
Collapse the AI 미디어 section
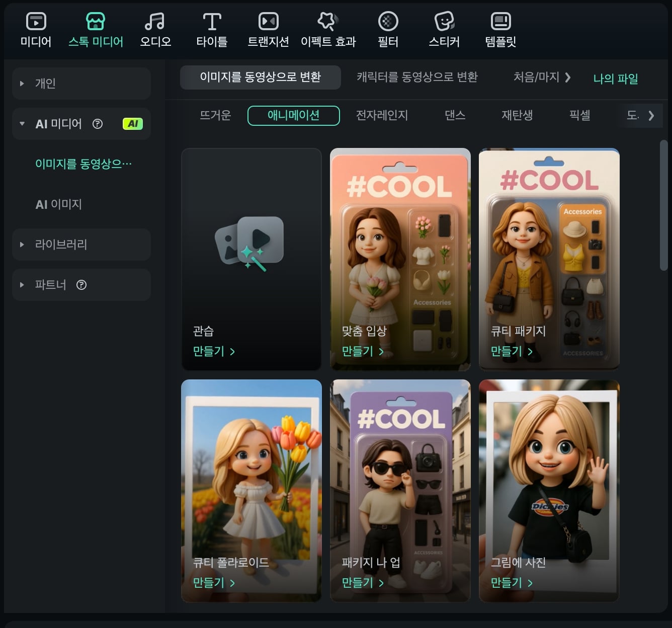pos(22,124)
